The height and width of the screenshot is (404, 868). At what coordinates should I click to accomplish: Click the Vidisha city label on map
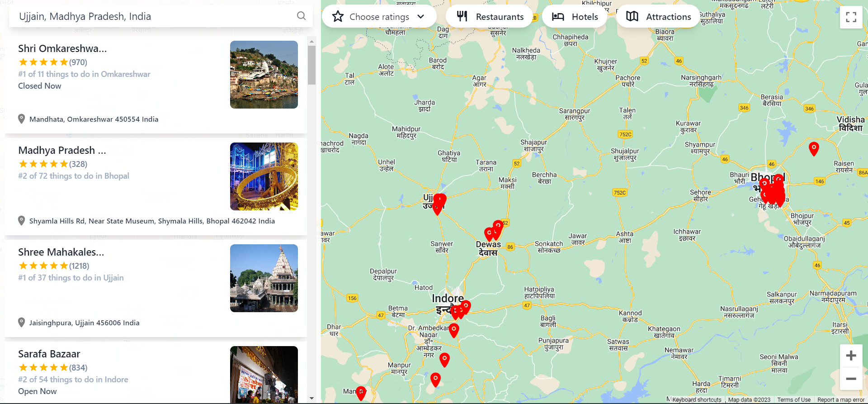850,124
